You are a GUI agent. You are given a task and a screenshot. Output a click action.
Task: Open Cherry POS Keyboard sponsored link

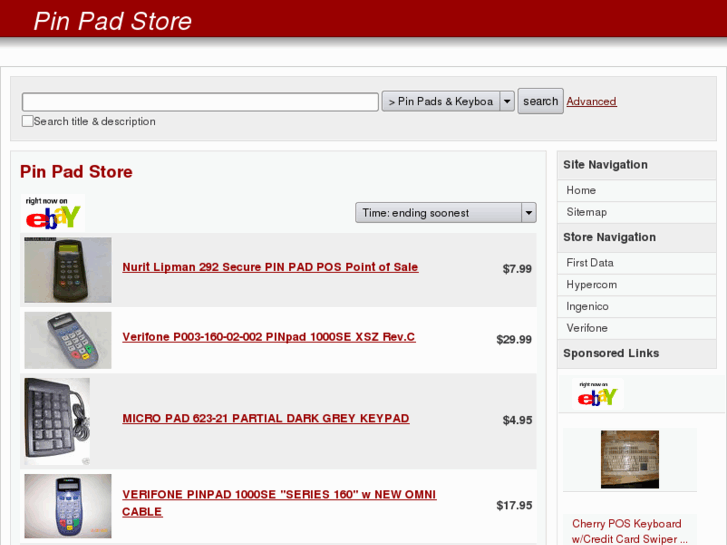click(629, 532)
